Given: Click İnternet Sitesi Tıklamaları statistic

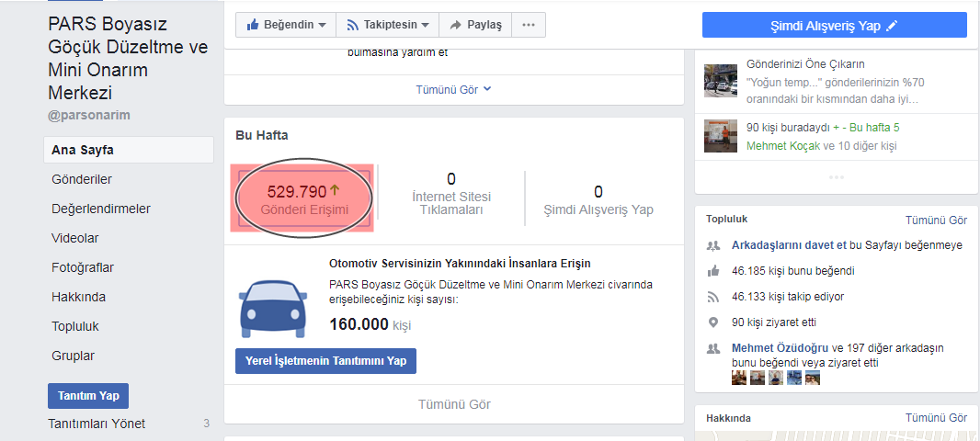Looking at the screenshot, I should tap(450, 194).
